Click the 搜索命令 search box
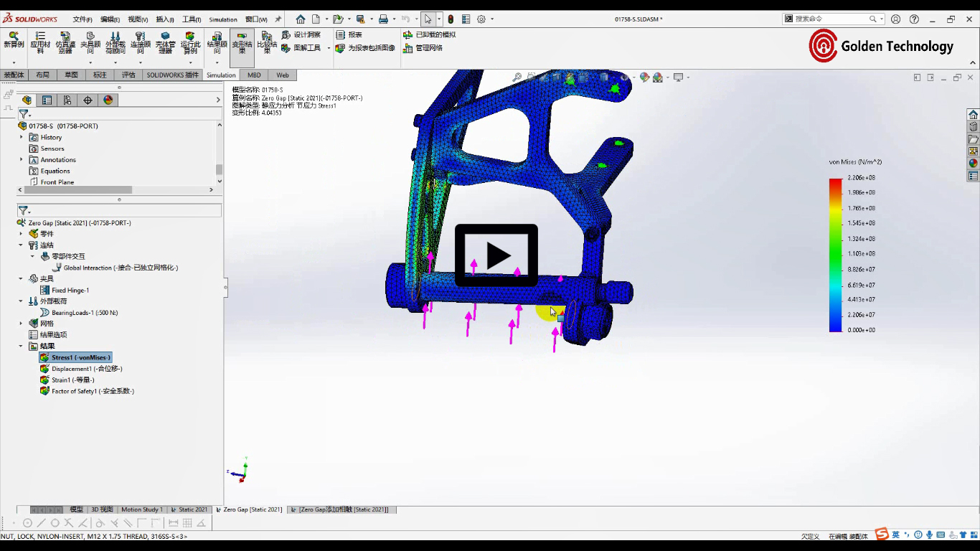Viewport: 980px width, 551px height. [830, 19]
